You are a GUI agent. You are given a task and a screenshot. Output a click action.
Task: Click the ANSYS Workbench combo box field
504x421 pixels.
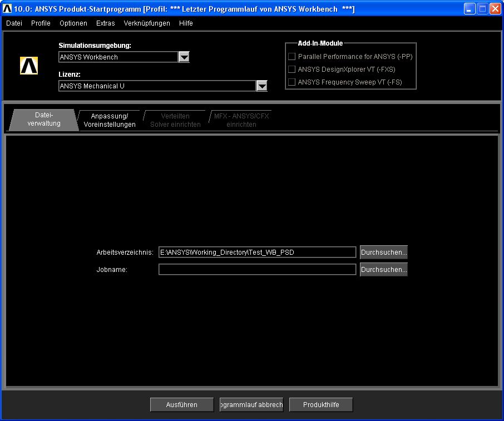[118, 57]
